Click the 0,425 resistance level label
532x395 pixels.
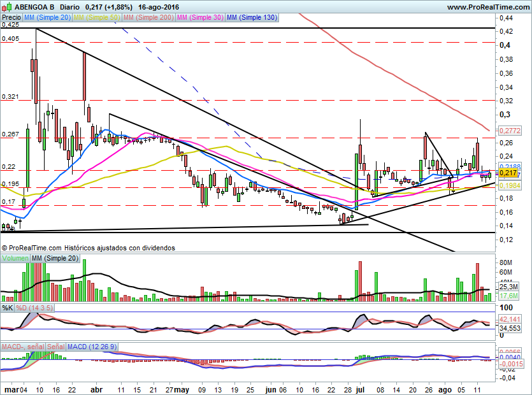(10, 24)
